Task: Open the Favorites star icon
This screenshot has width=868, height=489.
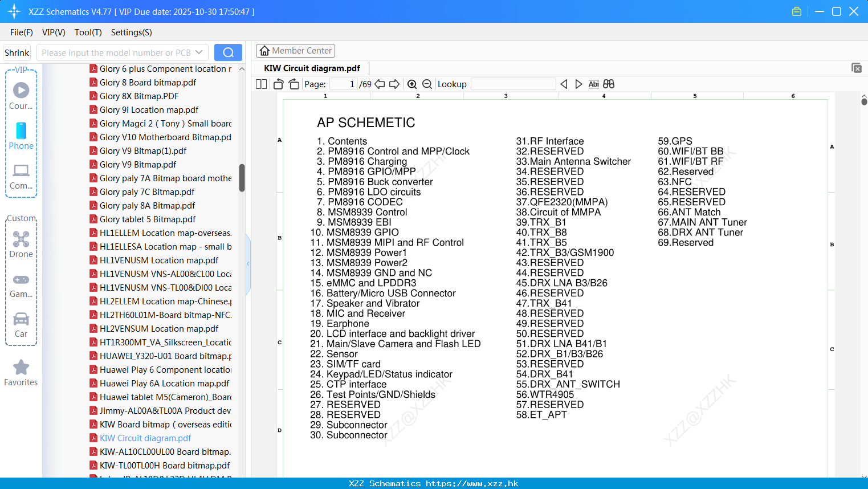Action: pyautogui.click(x=21, y=368)
